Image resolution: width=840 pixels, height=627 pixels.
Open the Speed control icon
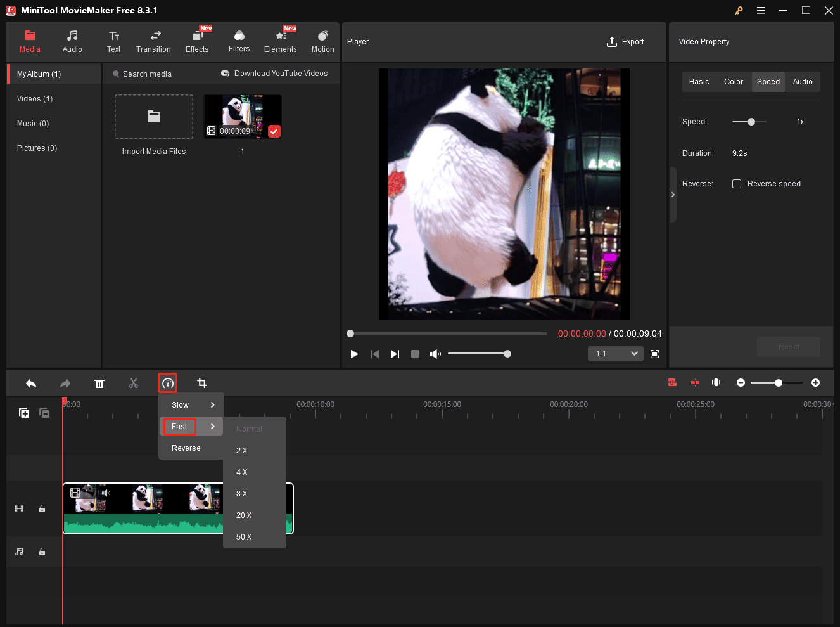(168, 383)
